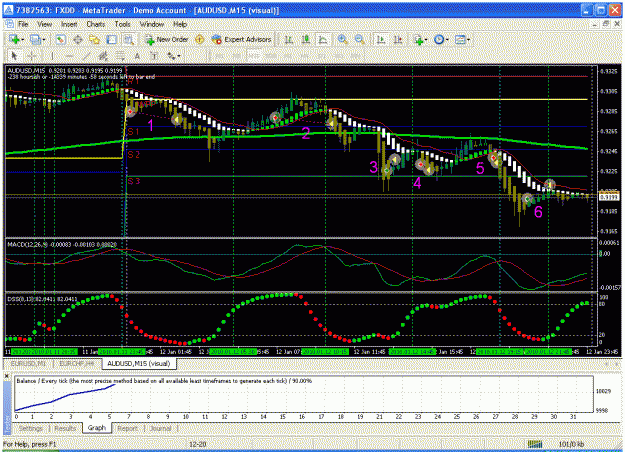Select the Equidistant Channel tool
Viewport: 625px width, 452px height.
[x=103, y=56]
